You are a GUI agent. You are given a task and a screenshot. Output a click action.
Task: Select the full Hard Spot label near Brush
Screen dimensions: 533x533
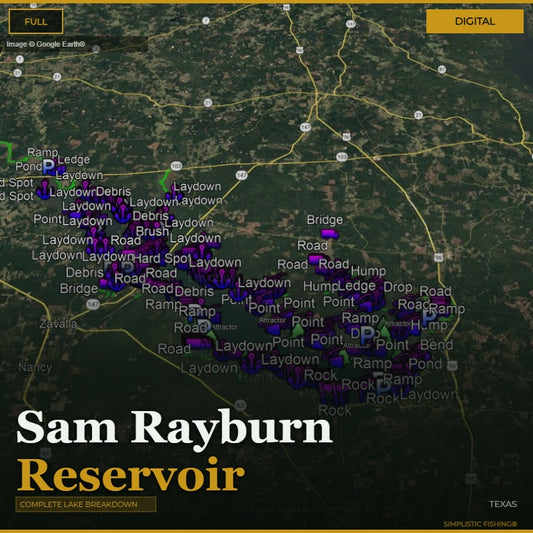click(x=161, y=258)
